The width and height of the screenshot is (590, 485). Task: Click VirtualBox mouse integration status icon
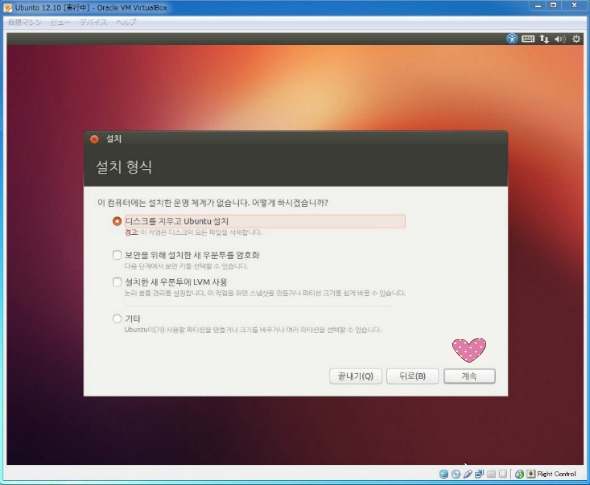click(x=520, y=474)
